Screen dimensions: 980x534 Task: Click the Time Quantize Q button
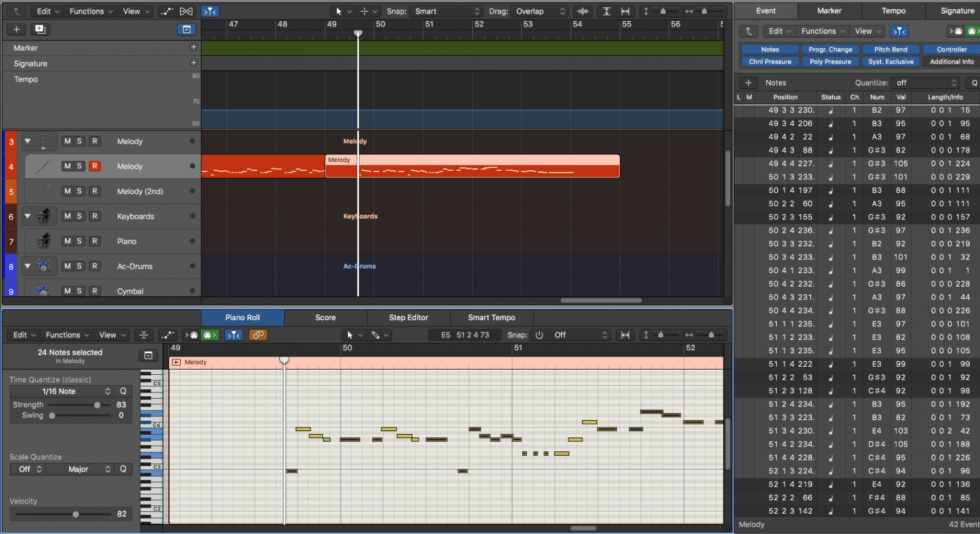[123, 391]
